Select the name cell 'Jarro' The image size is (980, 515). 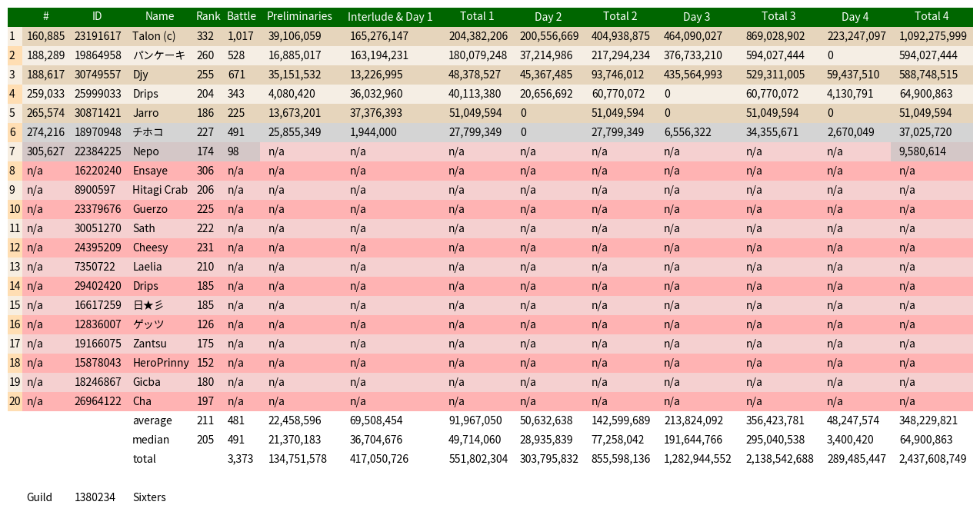click(x=145, y=113)
